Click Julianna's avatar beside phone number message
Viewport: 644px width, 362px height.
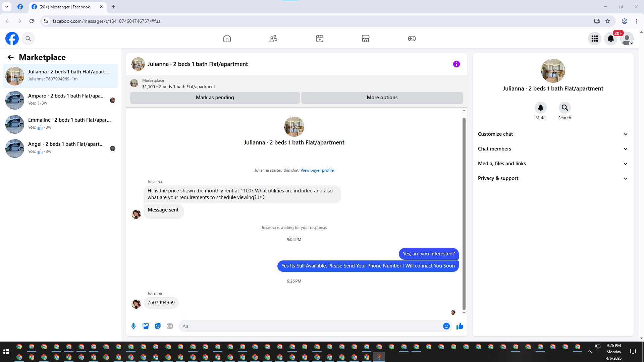pyautogui.click(x=136, y=304)
